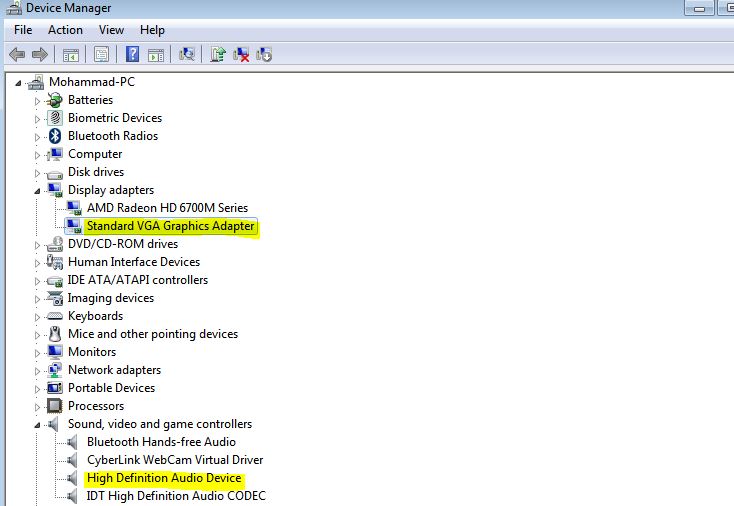Expand the Computer category arrow
Screen dimensions: 734x506
click(37, 155)
